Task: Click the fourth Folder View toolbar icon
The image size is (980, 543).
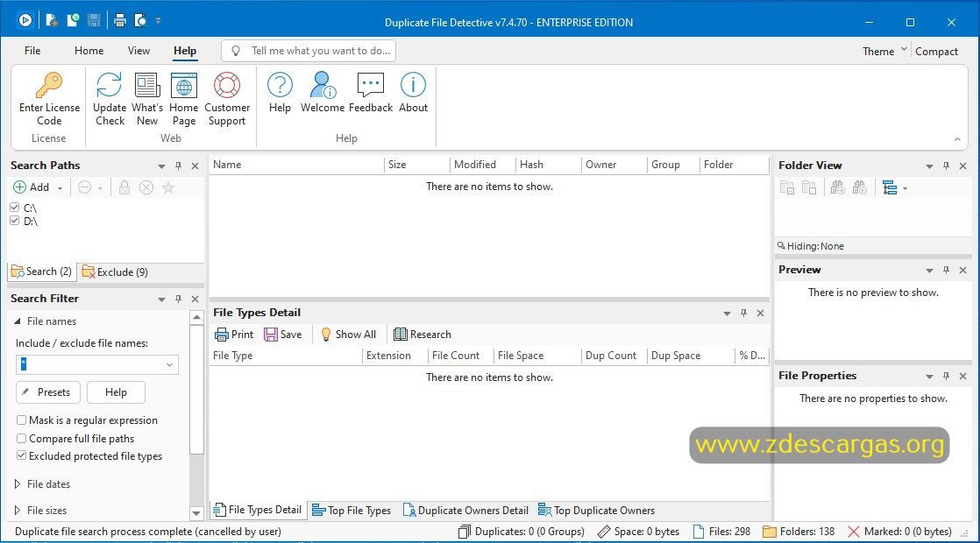Action: 859,187
